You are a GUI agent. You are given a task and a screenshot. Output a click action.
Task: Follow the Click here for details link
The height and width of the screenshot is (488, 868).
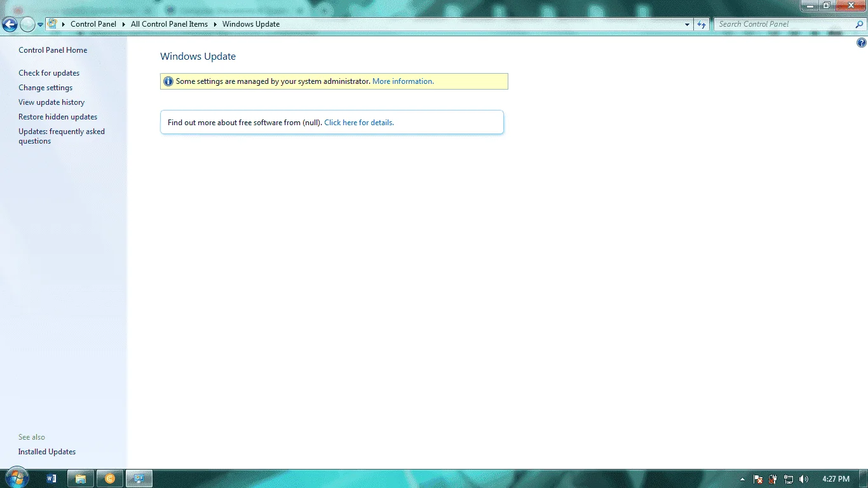(359, 123)
